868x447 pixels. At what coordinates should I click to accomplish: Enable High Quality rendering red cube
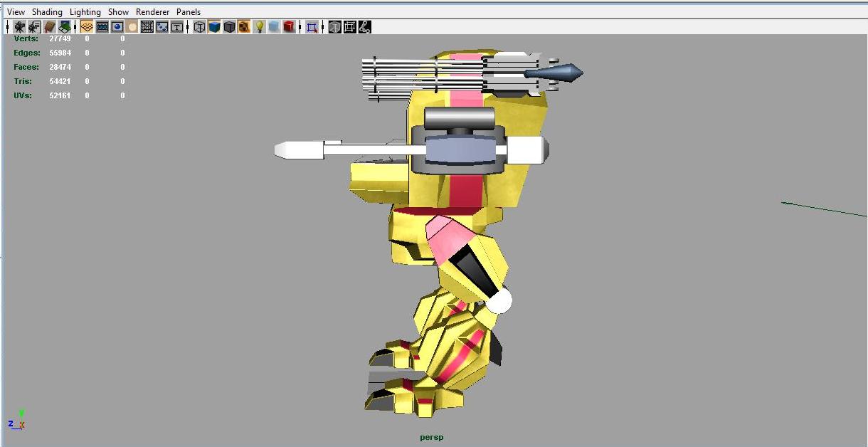(289, 27)
